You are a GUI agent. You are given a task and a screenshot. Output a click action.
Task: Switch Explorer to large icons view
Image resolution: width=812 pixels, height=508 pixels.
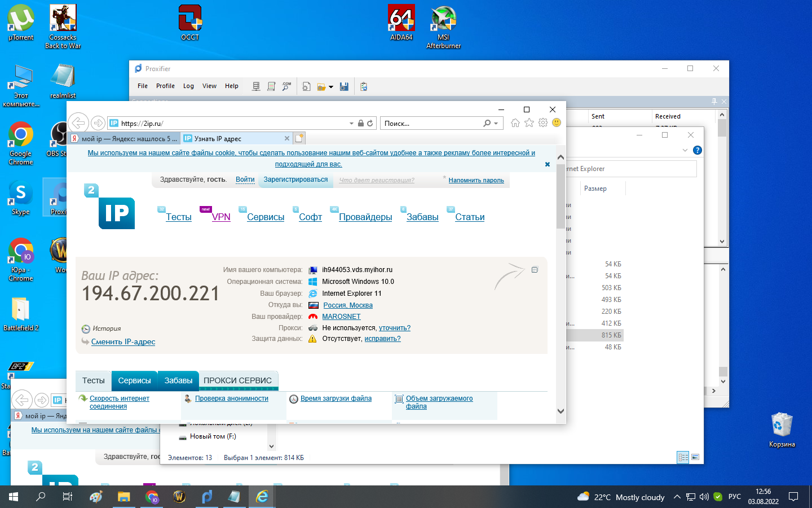[x=695, y=457]
